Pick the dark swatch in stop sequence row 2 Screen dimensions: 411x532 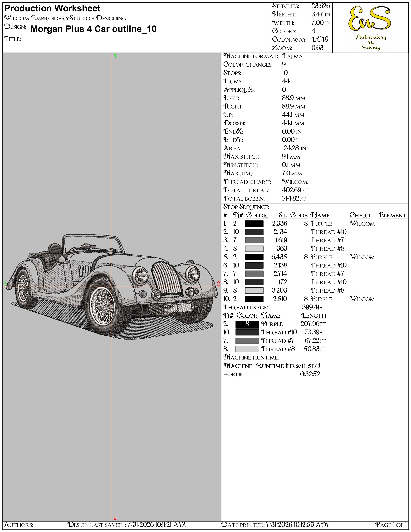[x=254, y=232]
